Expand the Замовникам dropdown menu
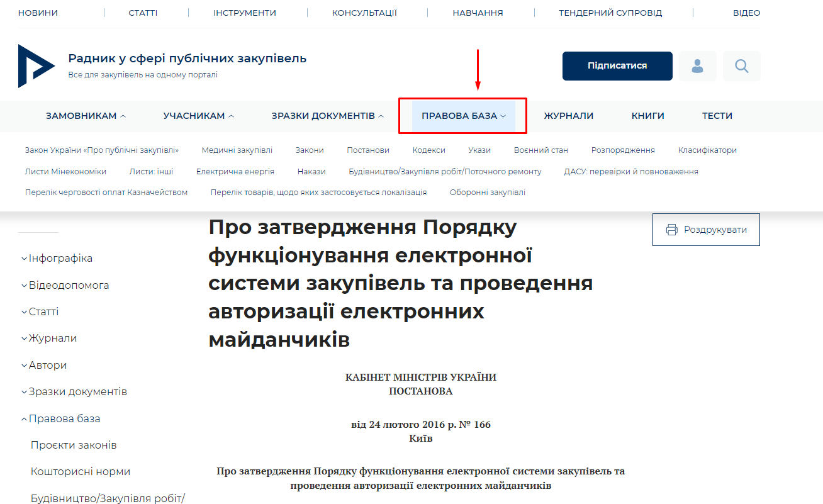This screenshot has height=504, width=823. click(x=86, y=116)
